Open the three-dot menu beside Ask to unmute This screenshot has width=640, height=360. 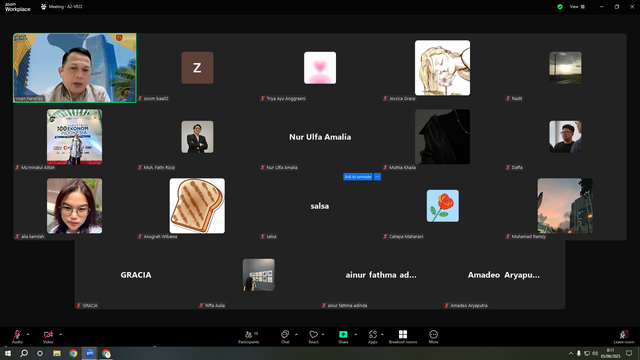377,177
